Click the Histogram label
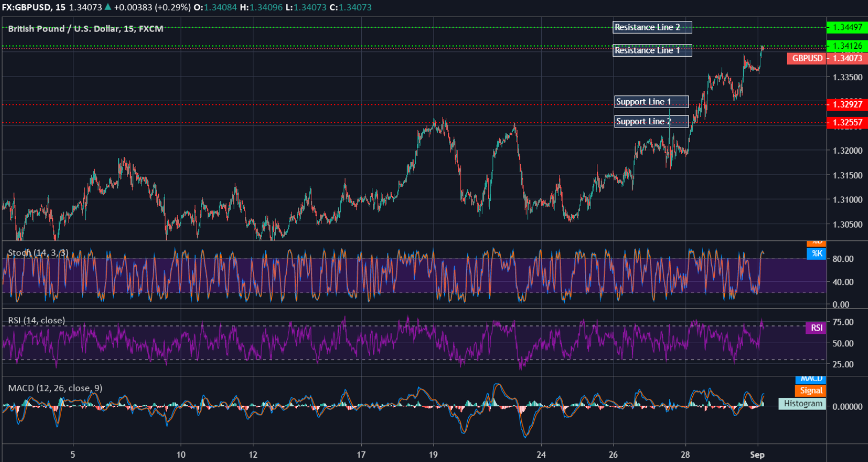The height and width of the screenshot is (462, 868). coord(802,404)
